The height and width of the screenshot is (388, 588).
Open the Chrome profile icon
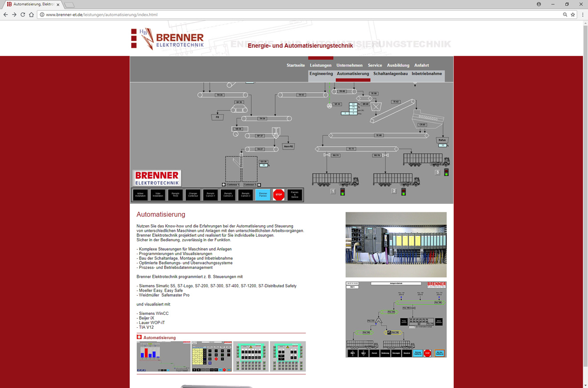coord(539,4)
